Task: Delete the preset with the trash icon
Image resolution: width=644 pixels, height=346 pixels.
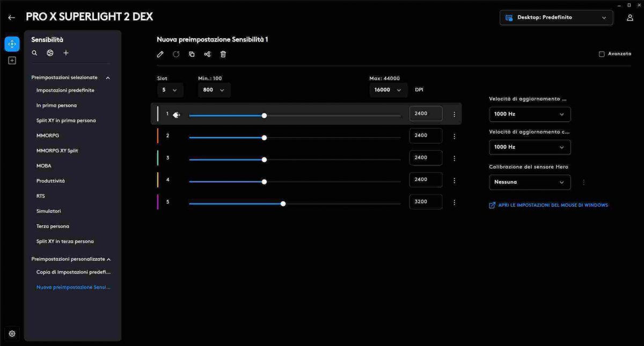Action: pyautogui.click(x=223, y=54)
